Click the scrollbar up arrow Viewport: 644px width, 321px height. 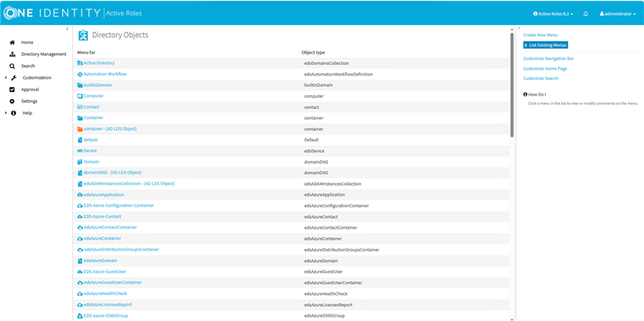[512, 29]
